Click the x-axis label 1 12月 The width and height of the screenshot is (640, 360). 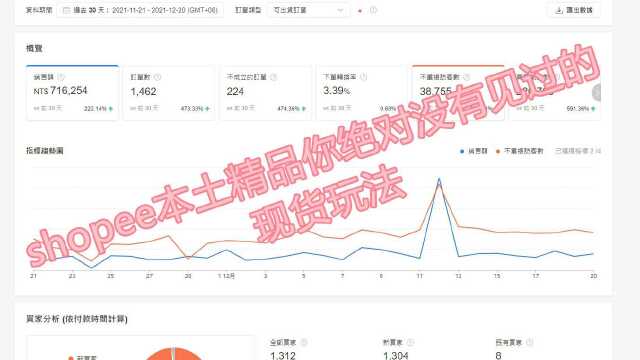pyautogui.click(x=227, y=276)
